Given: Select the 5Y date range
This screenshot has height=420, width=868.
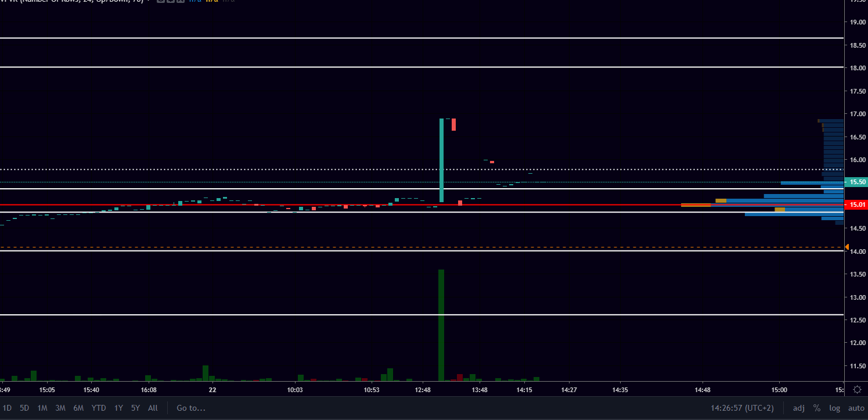Looking at the screenshot, I should pos(135,408).
